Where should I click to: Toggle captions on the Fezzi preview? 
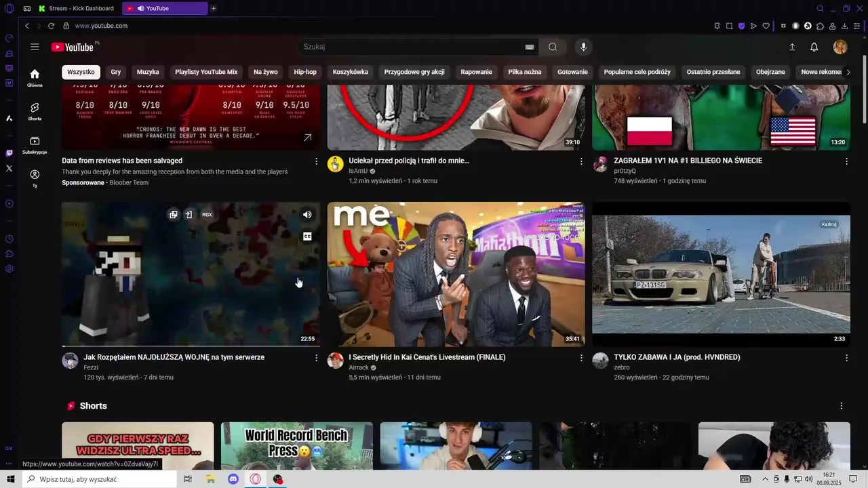click(x=307, y=237)
